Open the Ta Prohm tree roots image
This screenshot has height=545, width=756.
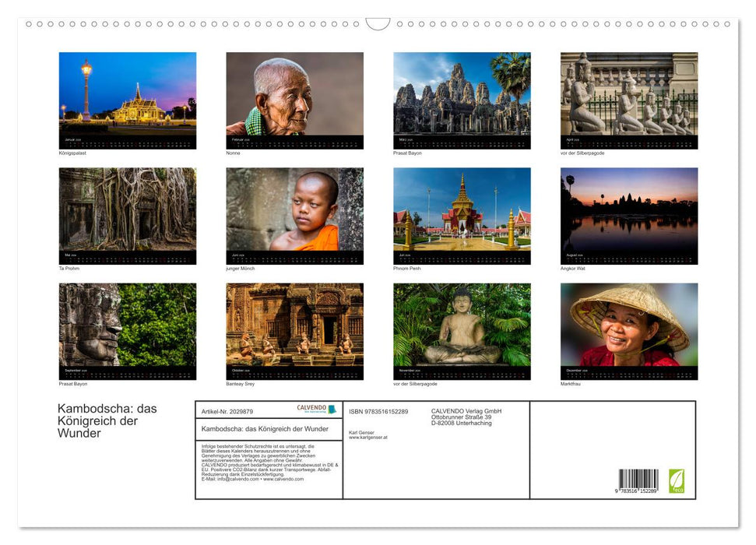coord(128,209)
